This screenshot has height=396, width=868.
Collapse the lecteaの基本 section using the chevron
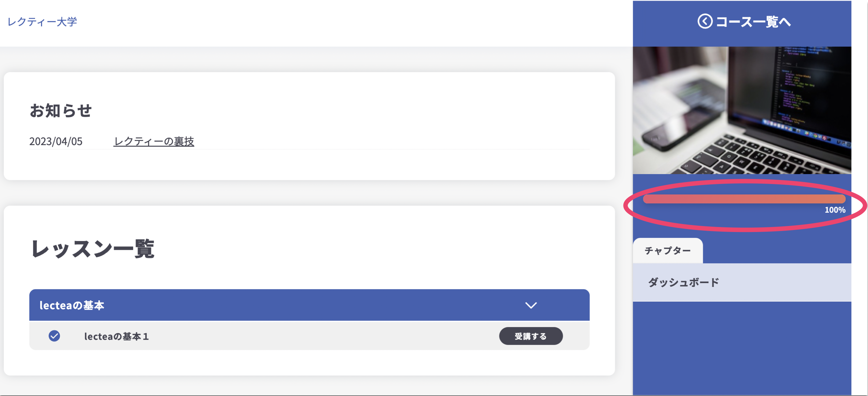(531, 305)
